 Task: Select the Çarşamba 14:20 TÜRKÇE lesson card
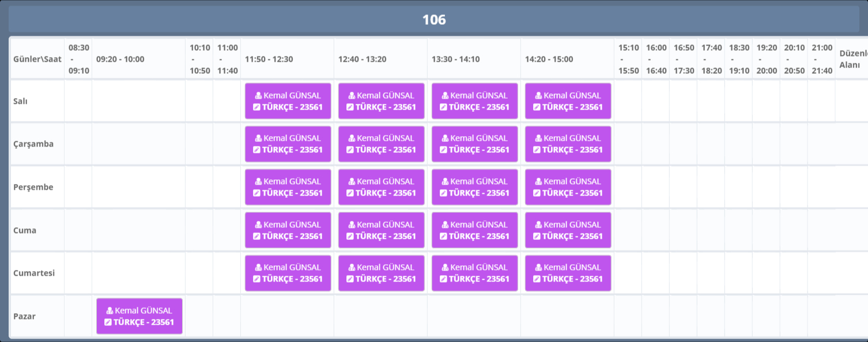(x=568, y=144)
